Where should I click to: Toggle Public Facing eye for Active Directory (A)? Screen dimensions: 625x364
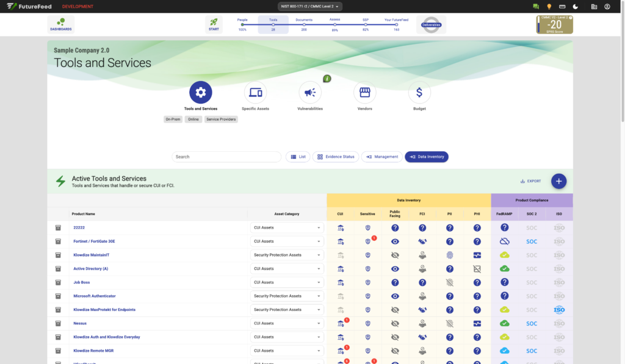[x=395, y=269]
